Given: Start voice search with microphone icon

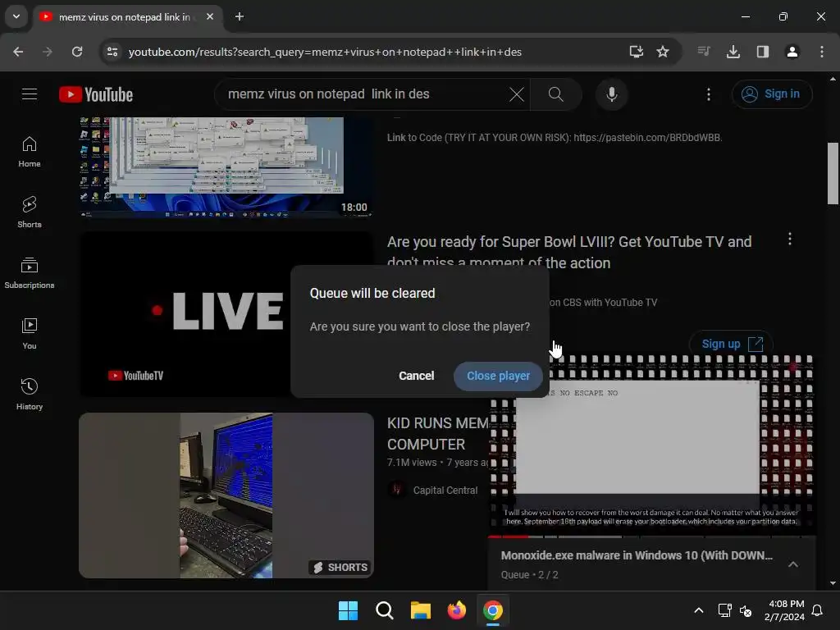Looking at the screenshot, I should (611, 94).
